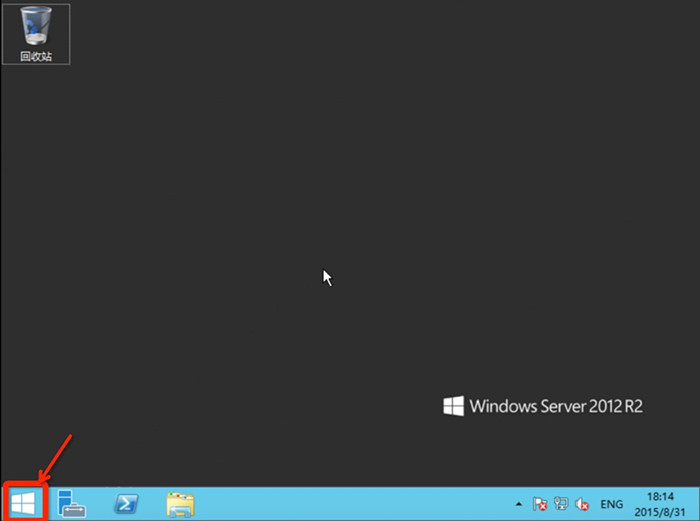Open File Explorer from the taskbar
The width and height of the screenshot is (700, 521).
point(180,505)
